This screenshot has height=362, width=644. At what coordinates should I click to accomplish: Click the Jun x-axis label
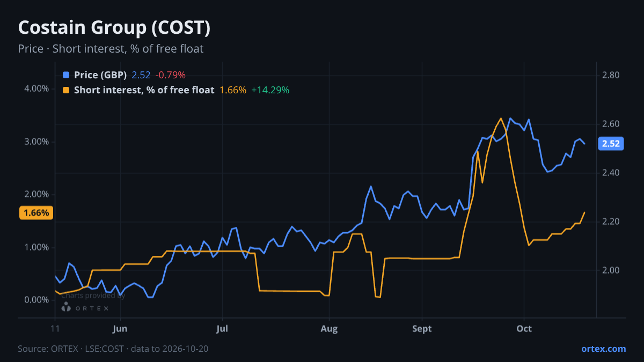click(x=120, y=329)
